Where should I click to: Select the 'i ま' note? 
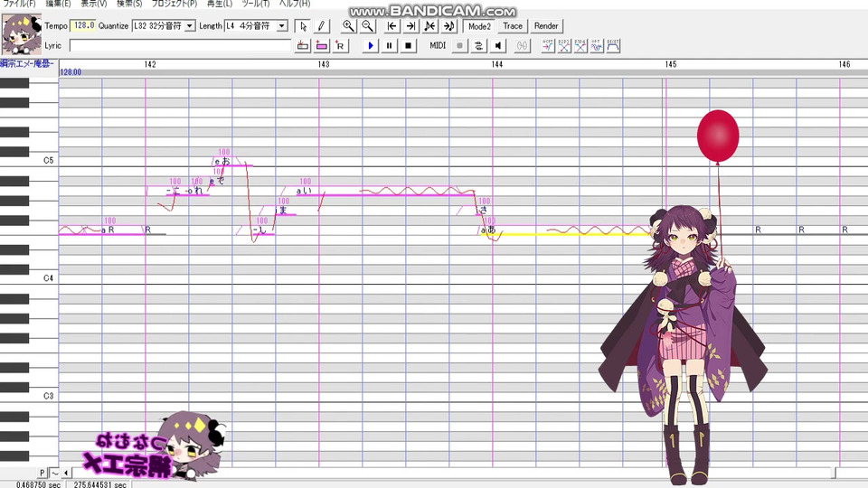[x=286, y=211]
